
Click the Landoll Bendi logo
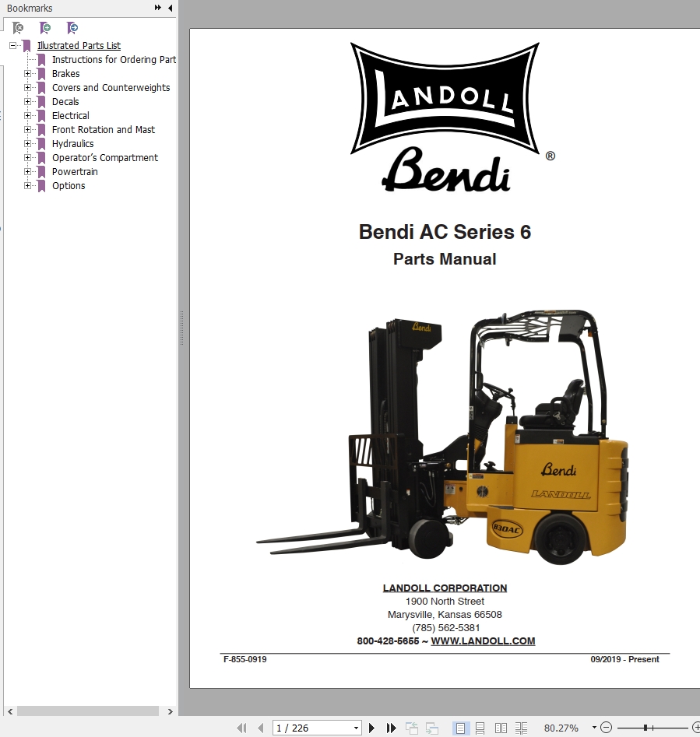[x=452, y=118]
